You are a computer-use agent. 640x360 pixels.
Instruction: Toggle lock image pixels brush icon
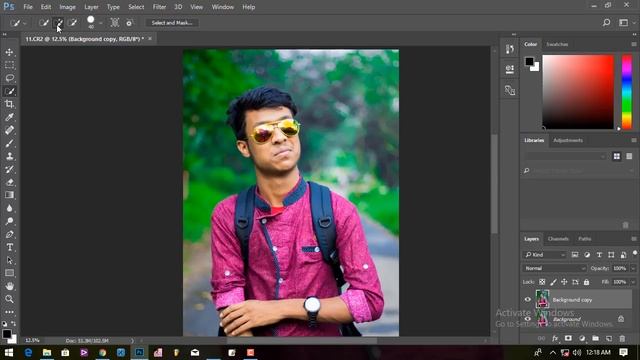click(553, 282)
